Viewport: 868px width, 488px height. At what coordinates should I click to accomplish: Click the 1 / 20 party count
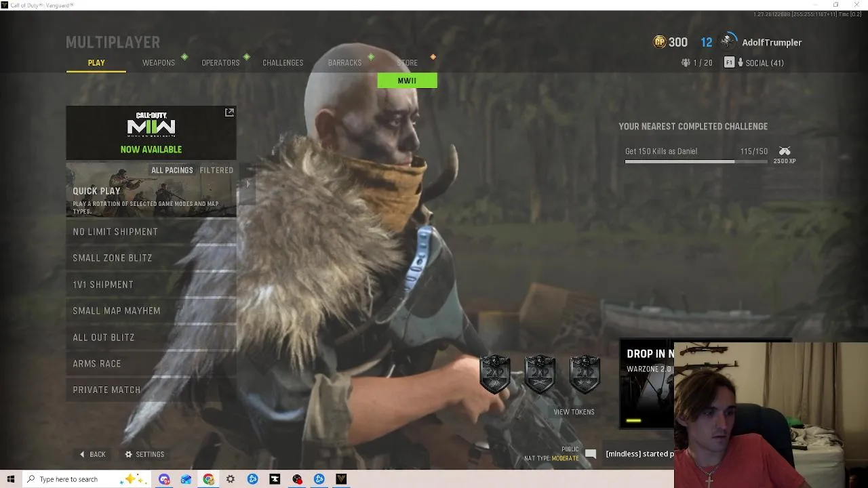(x=703, y=63)
